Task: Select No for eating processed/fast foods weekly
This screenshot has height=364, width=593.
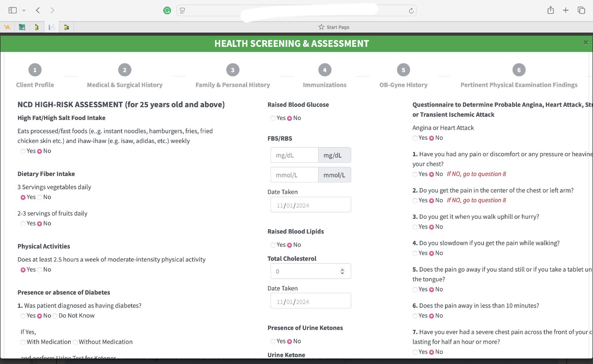Action: point(40,151)
